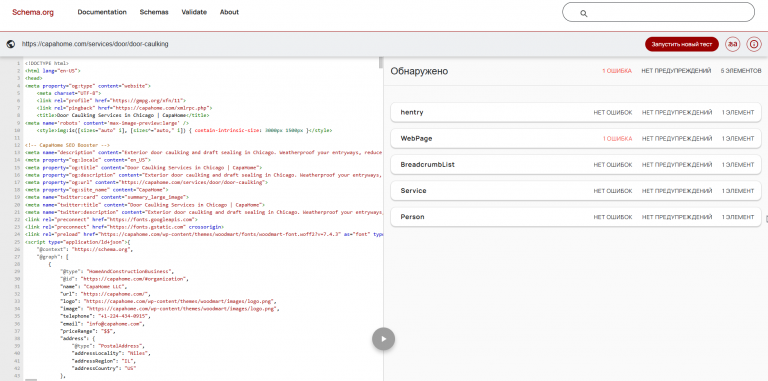Click the '@type HomeAndConstructionBusiness' line
Screen dimensions: 768x381
[117, 271]
